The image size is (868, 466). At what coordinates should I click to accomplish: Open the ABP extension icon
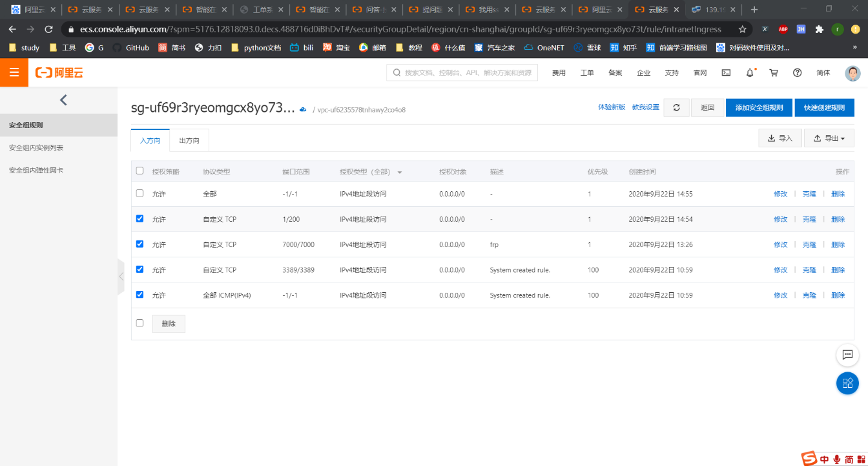[783, 29]
